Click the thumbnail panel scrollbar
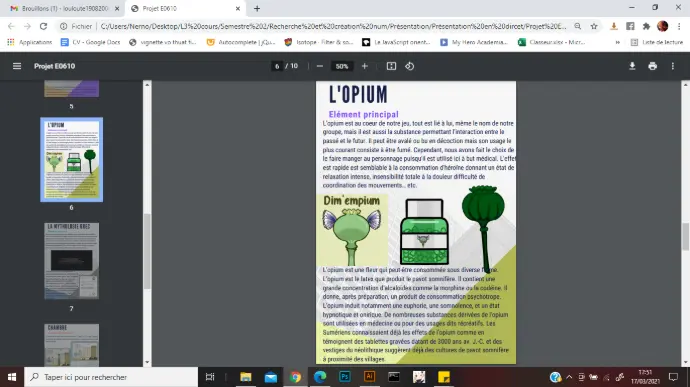Viewport: 690px width, 387px height. click(147, 251)
